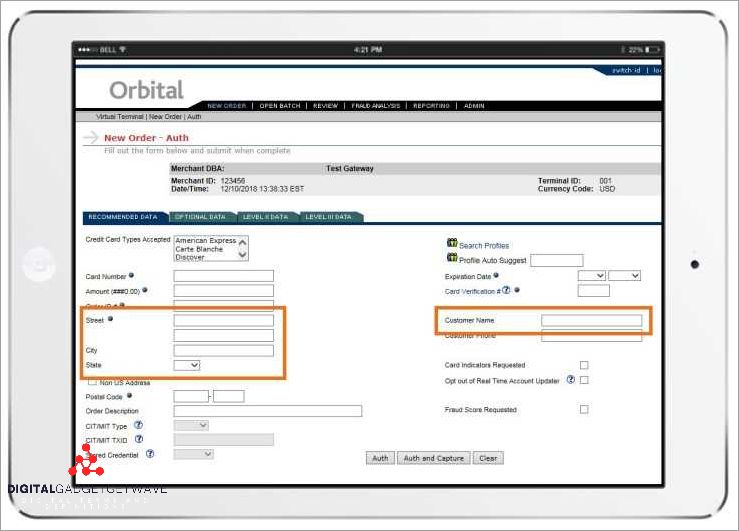Expand the Expiration Date month dropdown
Viewport: 739px width, 531px height.
click(592, 275)
